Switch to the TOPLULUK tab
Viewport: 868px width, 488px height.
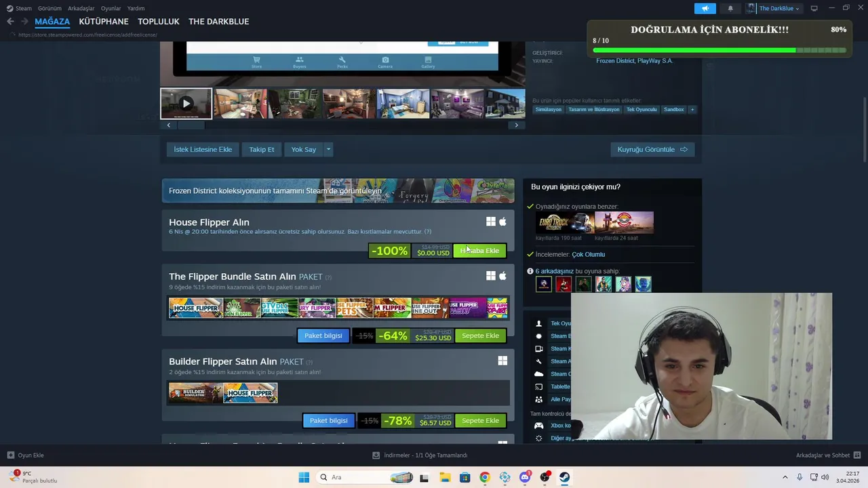pos(159,22)
